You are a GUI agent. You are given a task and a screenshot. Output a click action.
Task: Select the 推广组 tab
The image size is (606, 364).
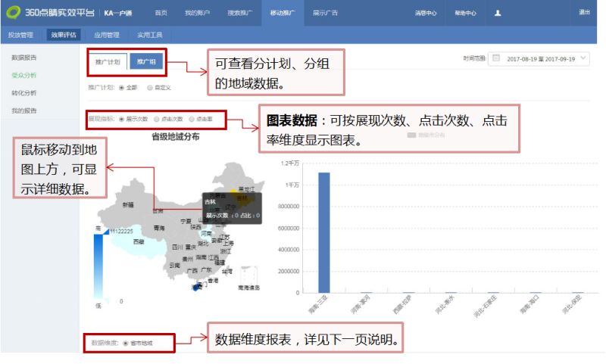pyautogui.click(x=146, y=62)
